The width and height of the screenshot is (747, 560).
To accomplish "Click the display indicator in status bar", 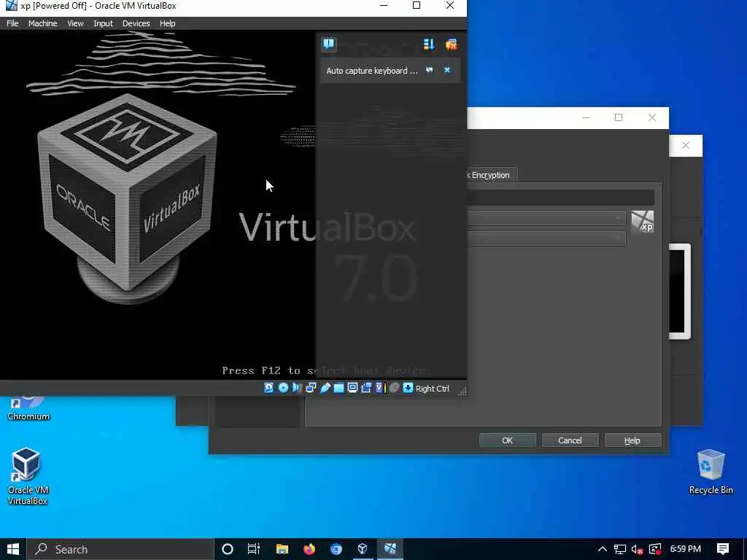I will pyautogui.click(x=352, y=388).
